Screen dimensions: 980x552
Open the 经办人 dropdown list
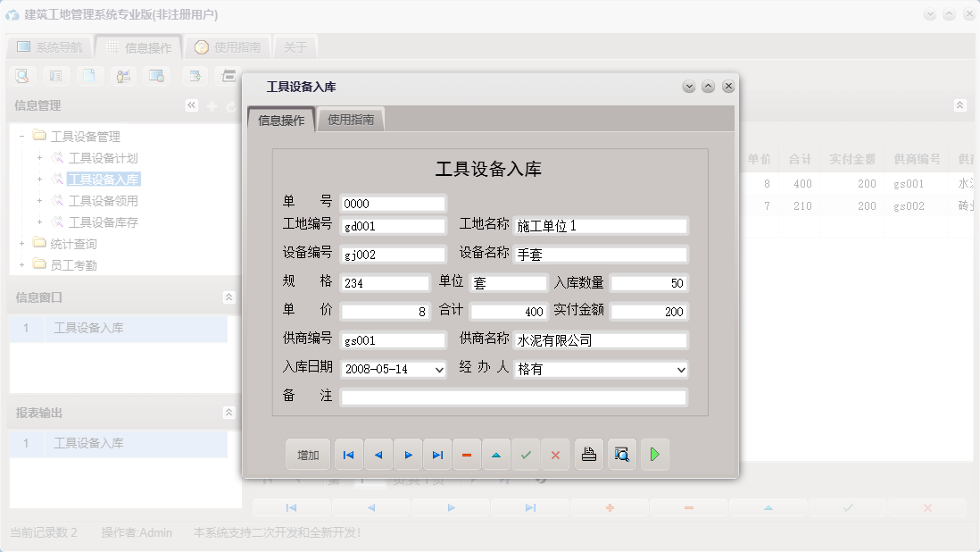click(682, 369)
